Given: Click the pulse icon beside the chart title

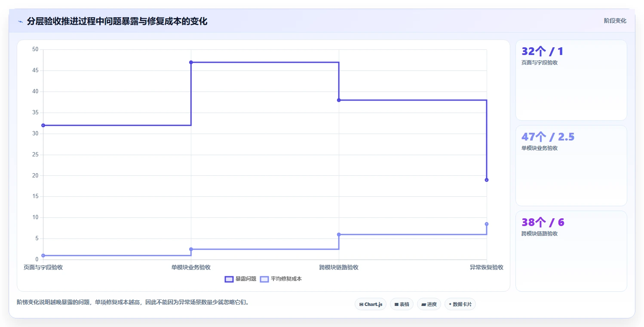Looking at the screenshot, I should [20, 21].
